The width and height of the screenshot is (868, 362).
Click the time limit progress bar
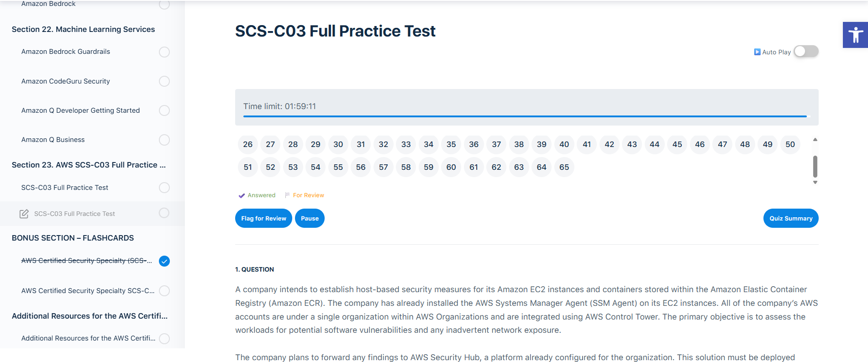[525, 116]
